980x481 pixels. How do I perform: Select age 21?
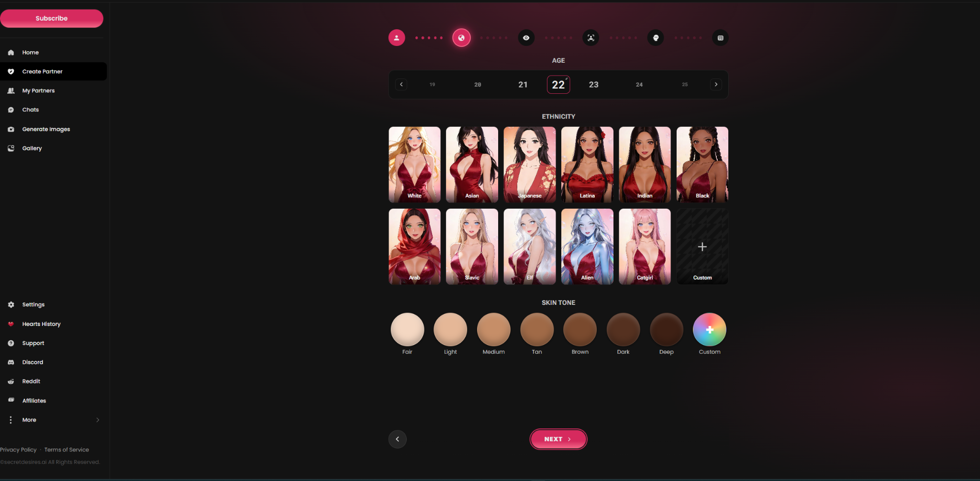(x=523, y=85)
